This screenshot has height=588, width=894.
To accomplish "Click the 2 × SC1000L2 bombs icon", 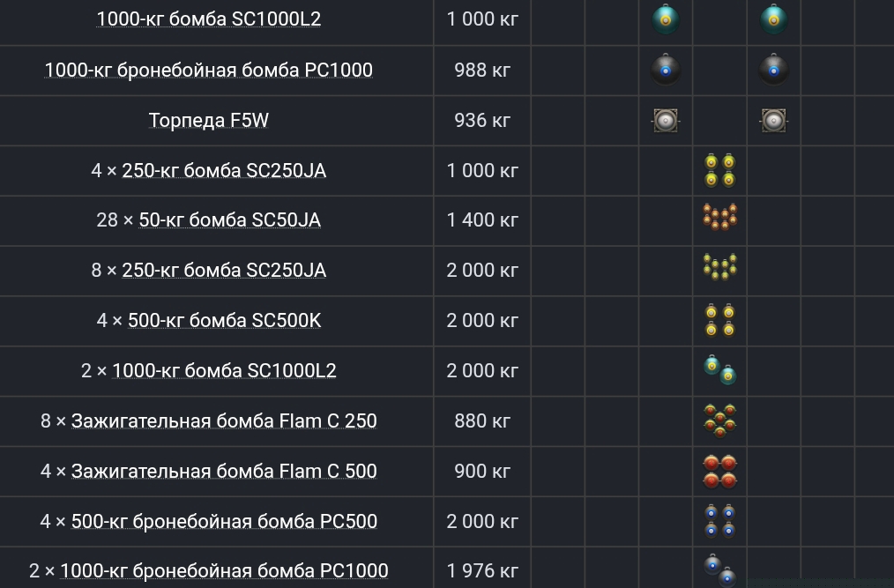I will click(719, 370).
